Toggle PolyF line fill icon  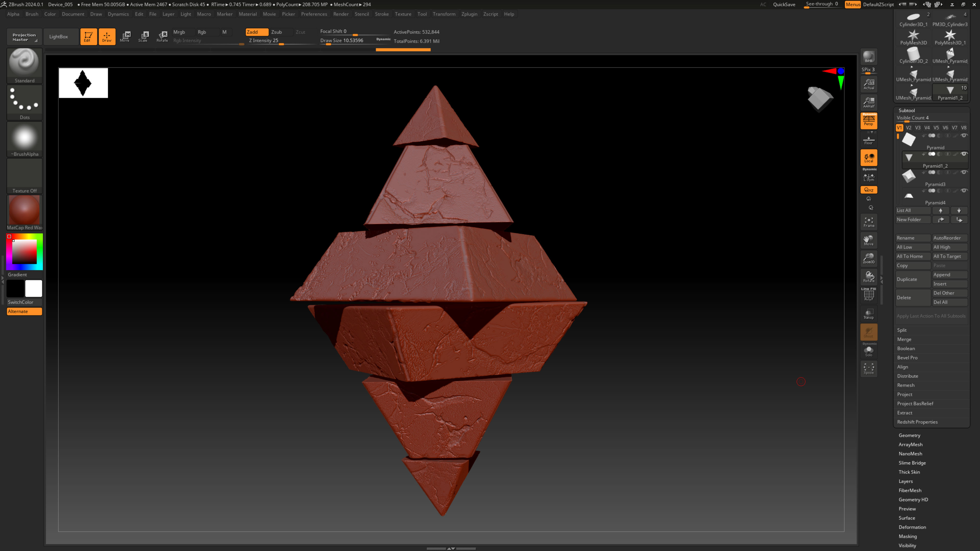868,295
